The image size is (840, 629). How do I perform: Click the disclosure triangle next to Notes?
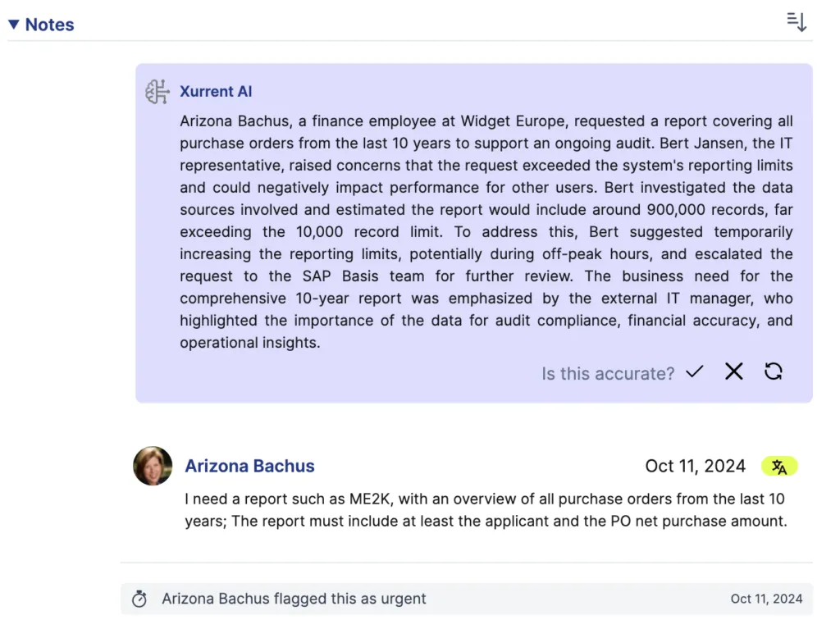pos(12,24)
